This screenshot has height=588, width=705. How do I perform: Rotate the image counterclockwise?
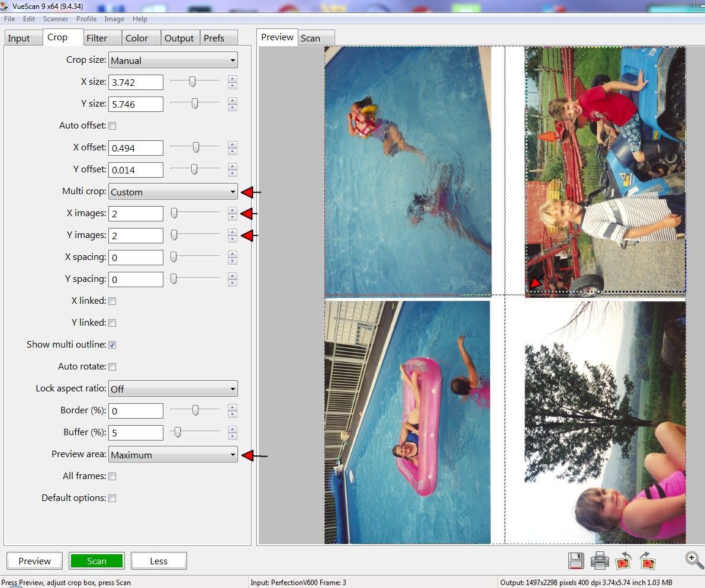tap(623, 560)
